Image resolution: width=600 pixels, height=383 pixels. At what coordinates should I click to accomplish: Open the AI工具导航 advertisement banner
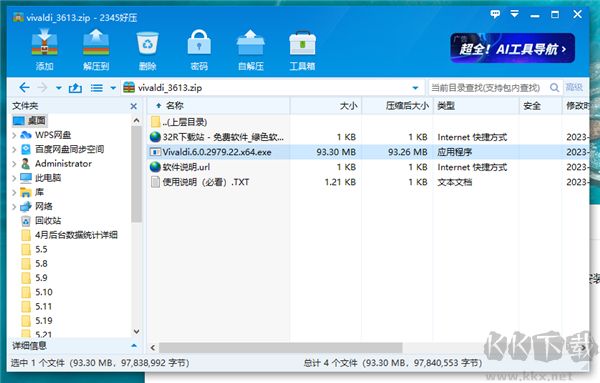click(512, 48)
